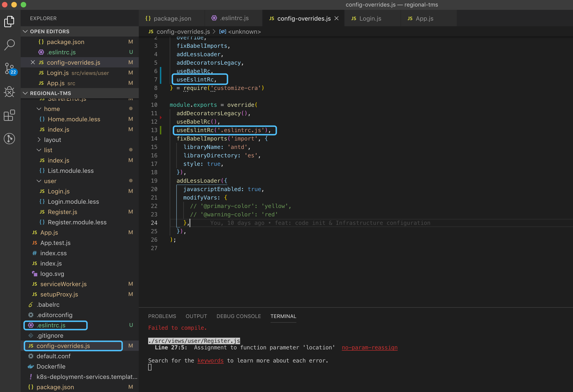Image resolution: width=573 pixels, height=392 pixels.
Task: Click config-overrides.js in the breadcrumb
Action: pos(183,32)
